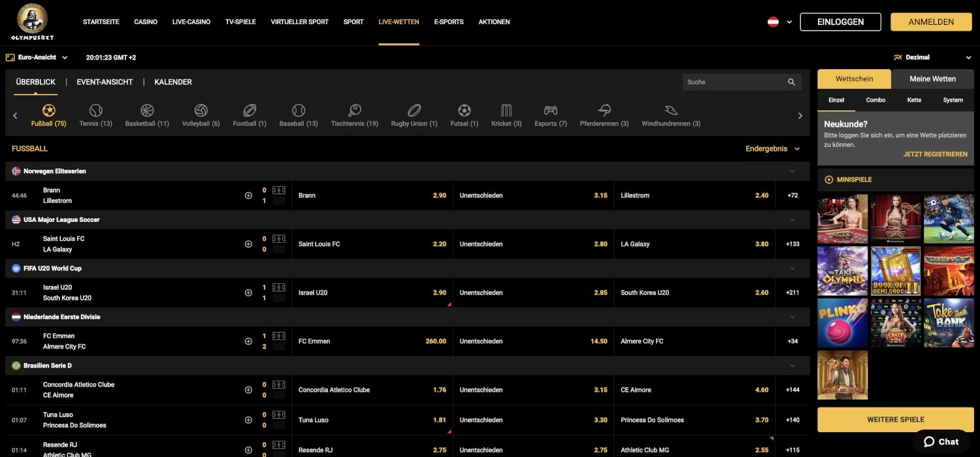Viewport: 980px width, 457px height.
Task: Collapse the Brasilien Serie D section
Action: [x=792, y=366]
